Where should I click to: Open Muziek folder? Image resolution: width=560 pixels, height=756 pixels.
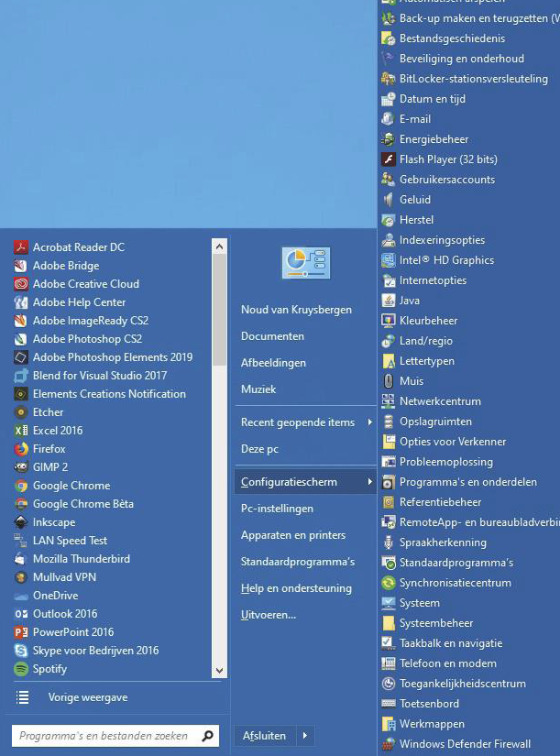(x=258, y=389)
